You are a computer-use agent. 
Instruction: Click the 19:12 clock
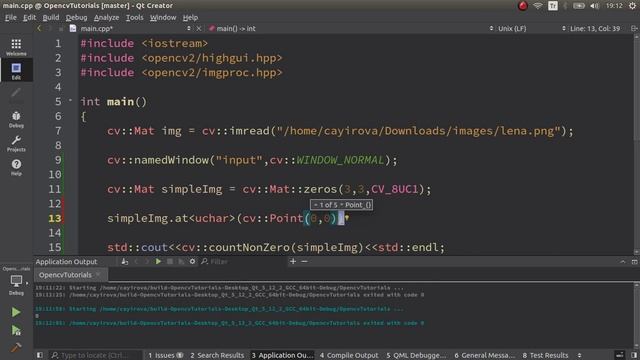[614, 6]
